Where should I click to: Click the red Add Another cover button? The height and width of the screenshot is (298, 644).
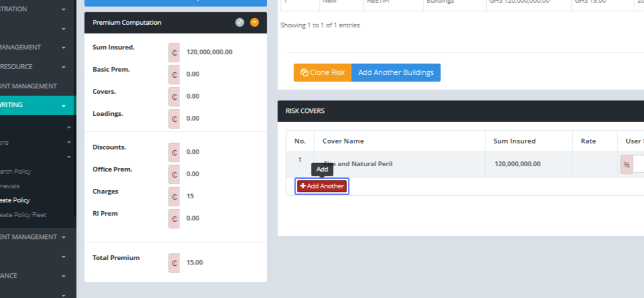[322, 186]
